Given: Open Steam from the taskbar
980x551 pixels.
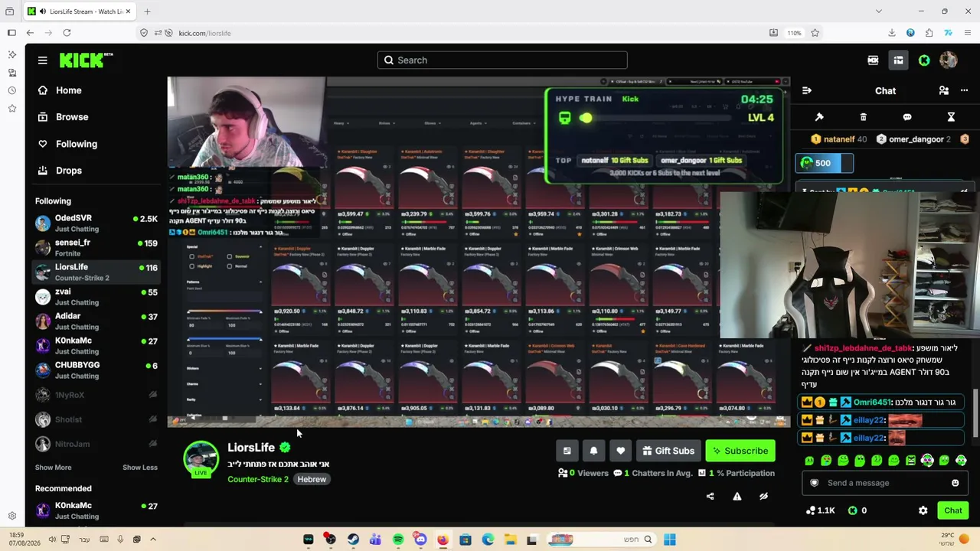Looking at the screenshot, I should 353,540.
